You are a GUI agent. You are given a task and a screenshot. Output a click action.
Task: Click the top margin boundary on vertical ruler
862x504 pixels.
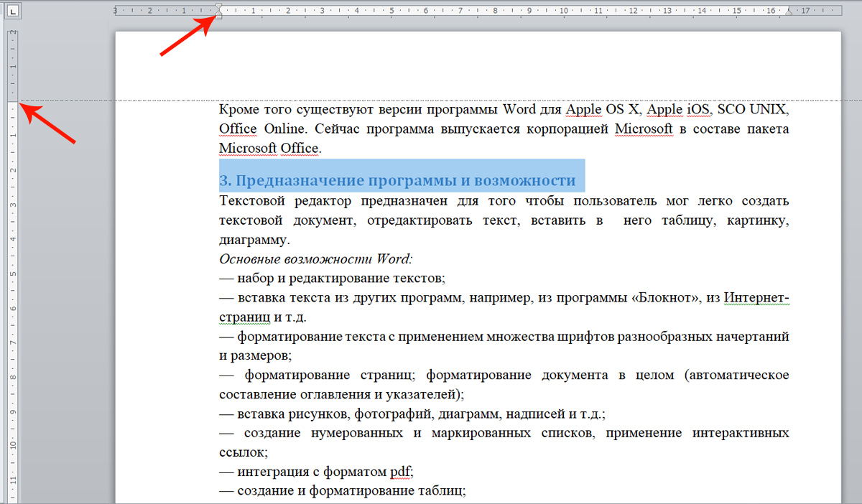click(x=13, y=101)
